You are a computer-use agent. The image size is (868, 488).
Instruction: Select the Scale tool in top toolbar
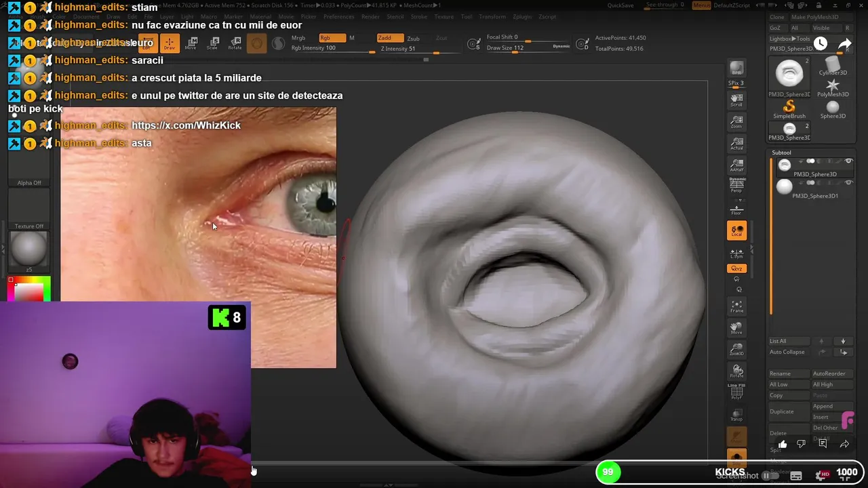[x=212, y=43]
